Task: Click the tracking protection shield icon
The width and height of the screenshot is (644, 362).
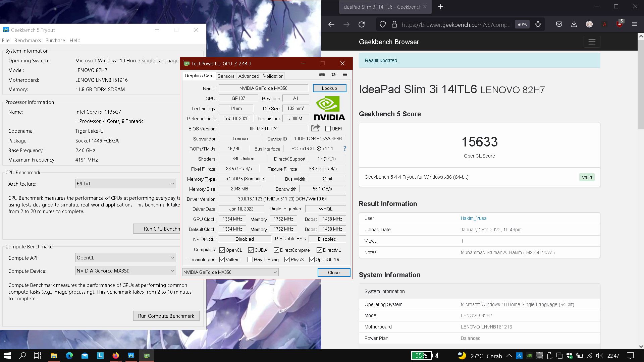Action: tap(383, 24)
